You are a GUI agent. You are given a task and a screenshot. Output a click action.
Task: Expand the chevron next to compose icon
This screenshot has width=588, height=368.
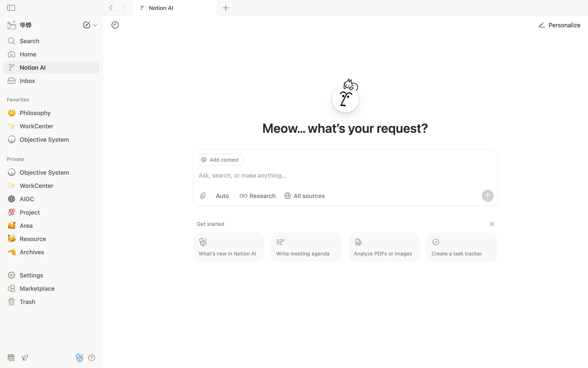[x=95, y=25]
